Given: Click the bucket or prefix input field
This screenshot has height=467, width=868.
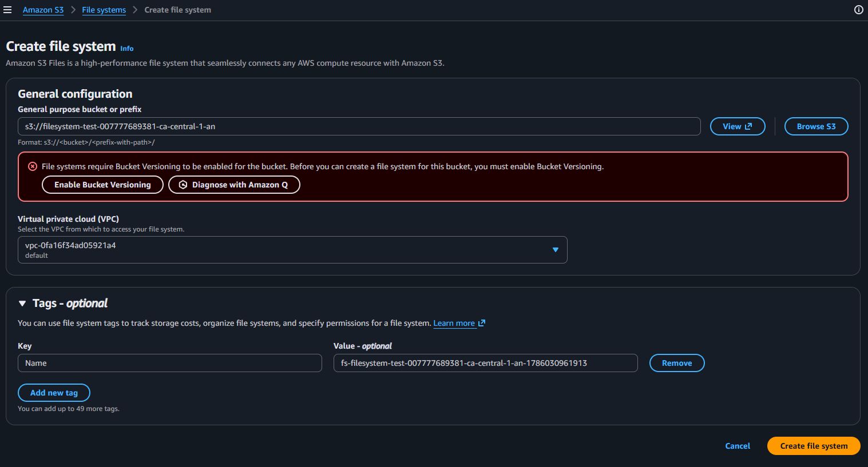Looking at the screenshot, I should coord(359,126).
